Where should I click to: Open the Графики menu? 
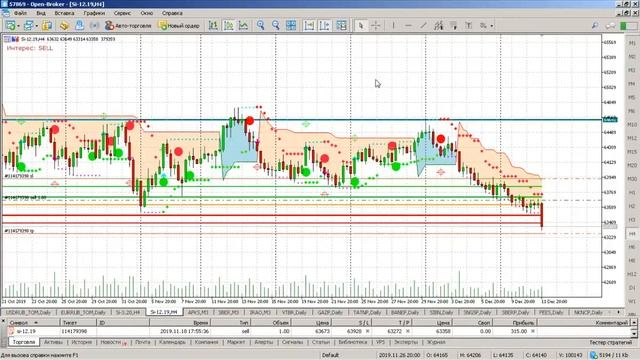94,13
